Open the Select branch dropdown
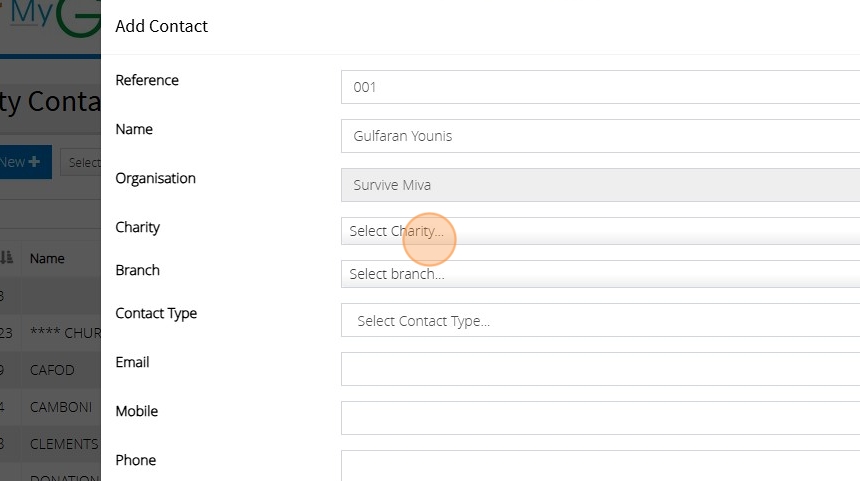Viewport: 860px width, 481px height. [600, 274]
